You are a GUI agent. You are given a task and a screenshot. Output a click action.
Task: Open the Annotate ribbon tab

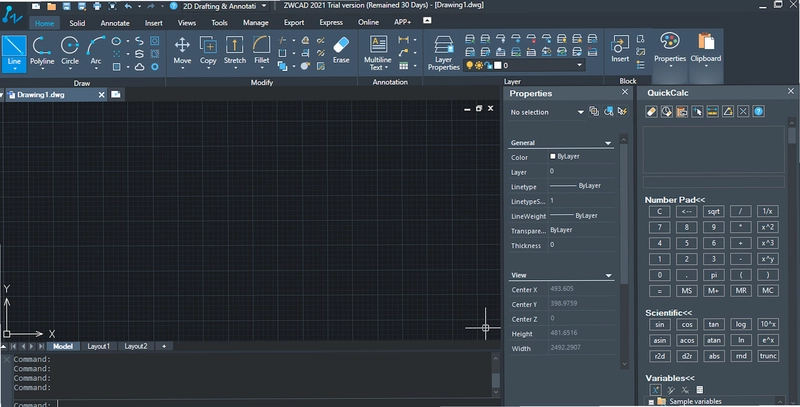click(x=115, y=23)
